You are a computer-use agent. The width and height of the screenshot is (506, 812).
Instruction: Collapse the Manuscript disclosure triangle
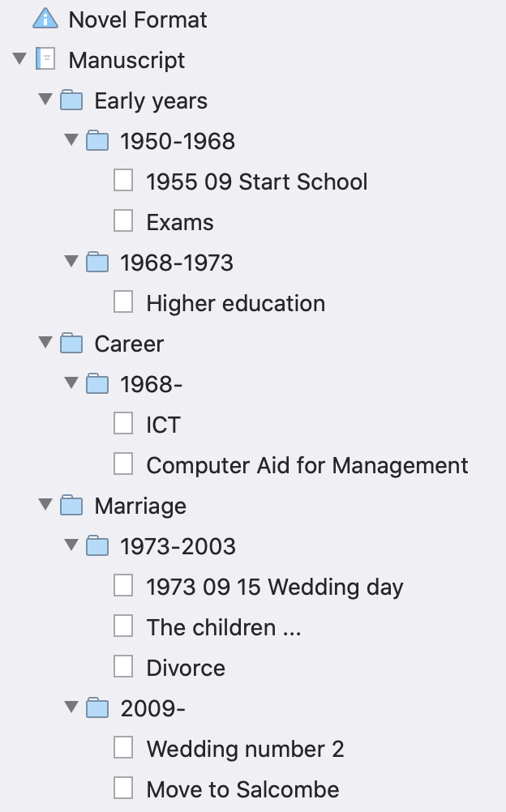(20, 59)
